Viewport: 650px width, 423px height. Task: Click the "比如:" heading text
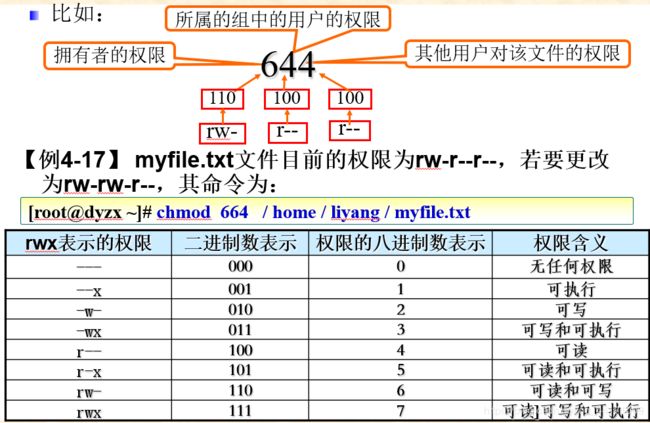coord(77,15)
